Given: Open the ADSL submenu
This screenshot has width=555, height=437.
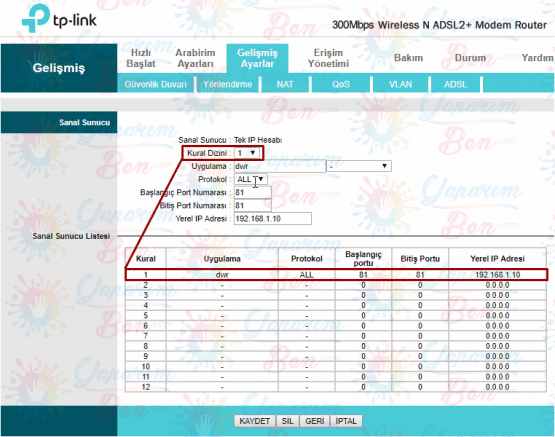Looking at the screenshot, I should click(455, 84).
